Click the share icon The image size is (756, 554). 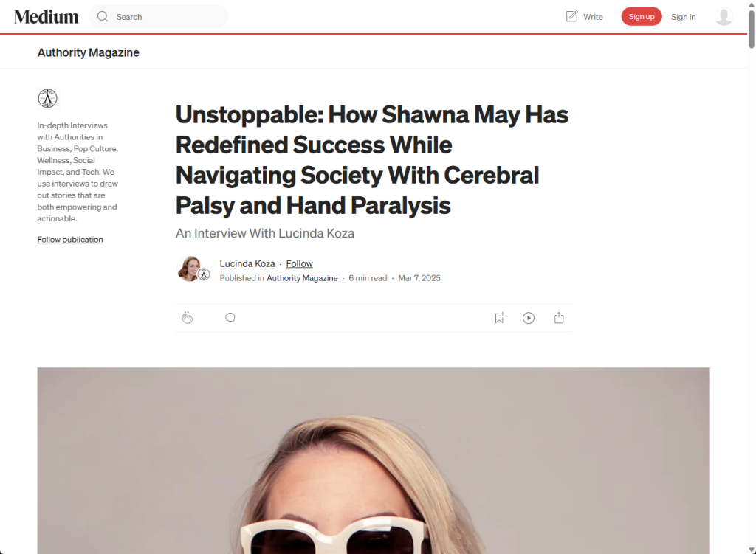pyautogui.click(x=559, y=317)
